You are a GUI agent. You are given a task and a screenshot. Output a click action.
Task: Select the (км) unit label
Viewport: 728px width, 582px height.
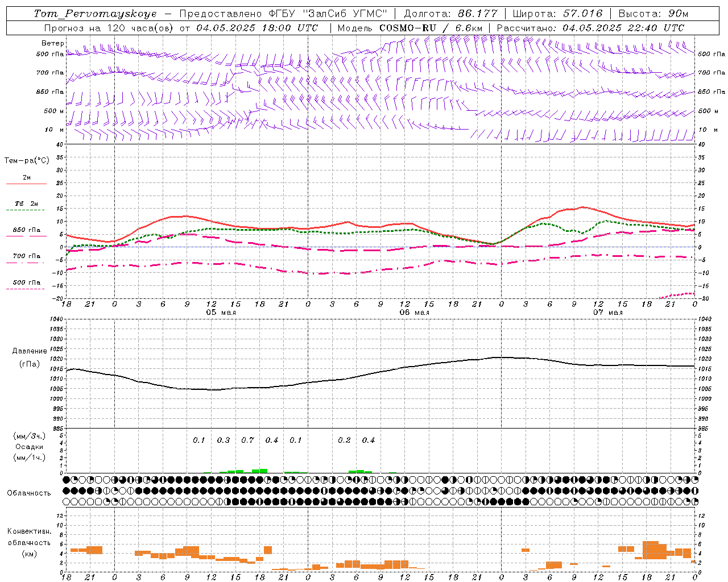pos(30,554)
